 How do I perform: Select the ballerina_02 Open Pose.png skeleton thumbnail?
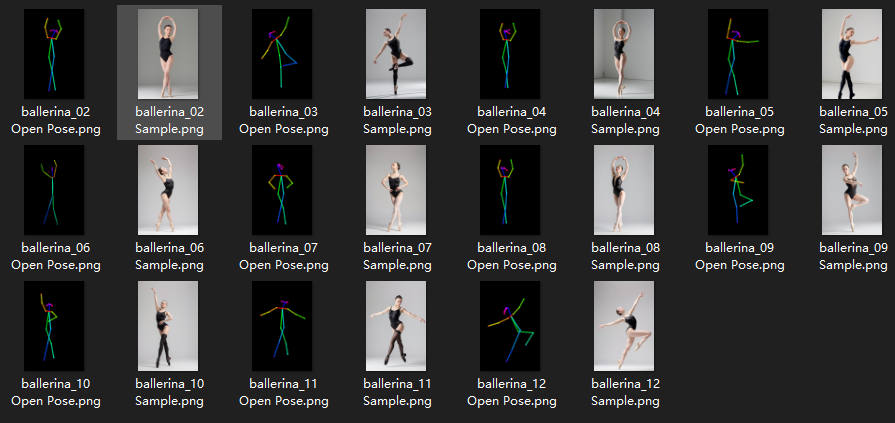pos(54,54)
